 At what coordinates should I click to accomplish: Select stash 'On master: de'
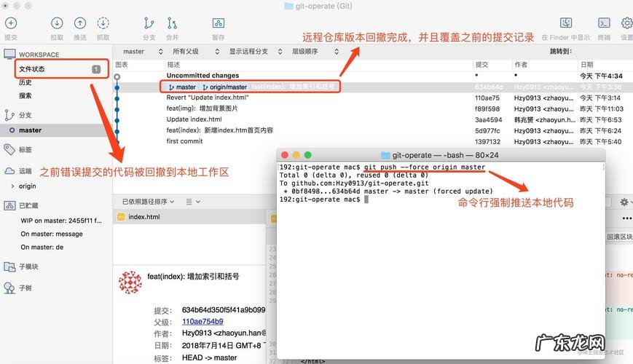[42, 247]
